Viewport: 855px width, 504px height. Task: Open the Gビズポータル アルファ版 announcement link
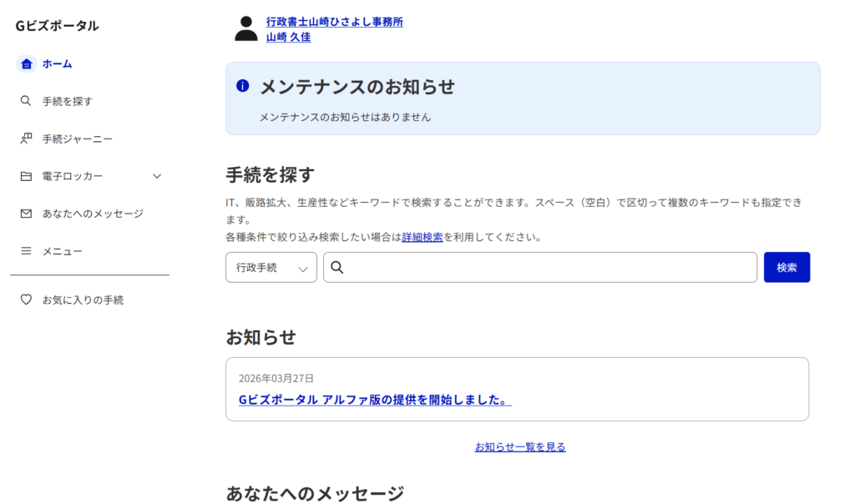click(375, 400)
